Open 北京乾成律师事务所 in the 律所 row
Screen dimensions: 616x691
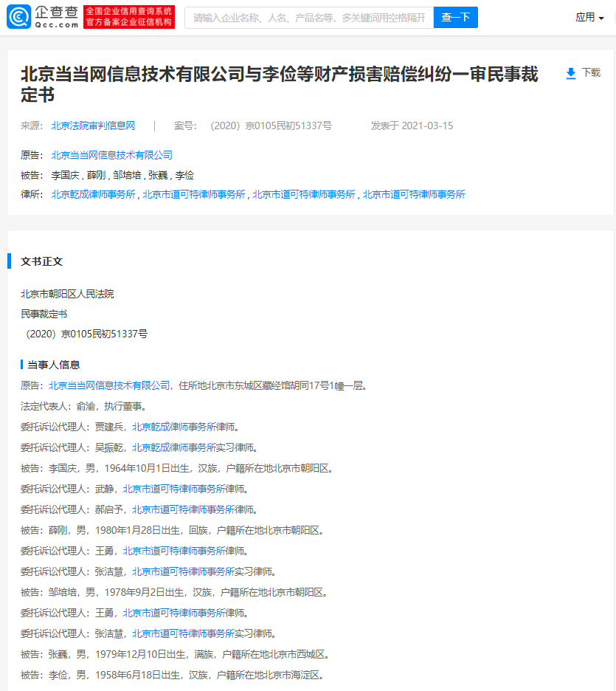pyautogui.click(x=94, y=194)
